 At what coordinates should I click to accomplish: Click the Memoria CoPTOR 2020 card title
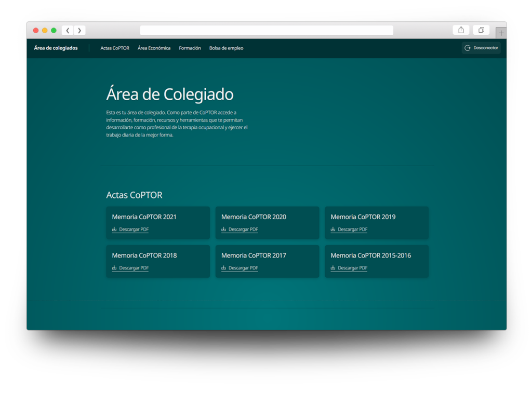click(254, 217)
